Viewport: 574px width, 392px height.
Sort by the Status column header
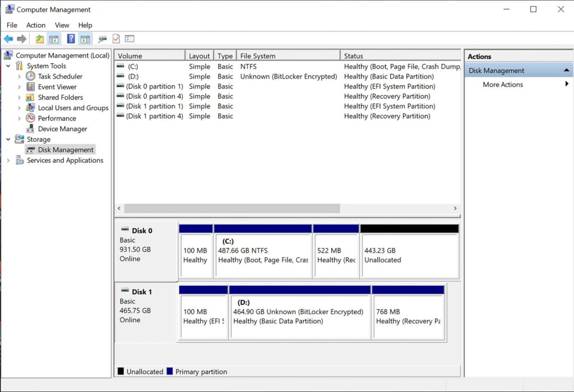pyautogui.click(x=400, y=55)
